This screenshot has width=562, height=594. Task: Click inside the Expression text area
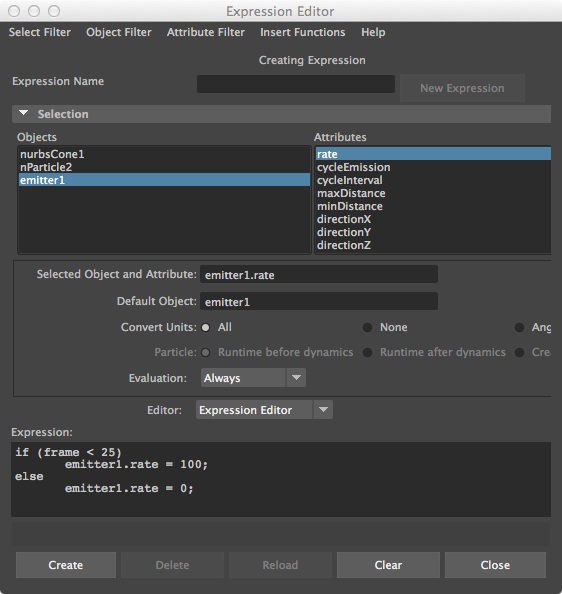point(281,479)
